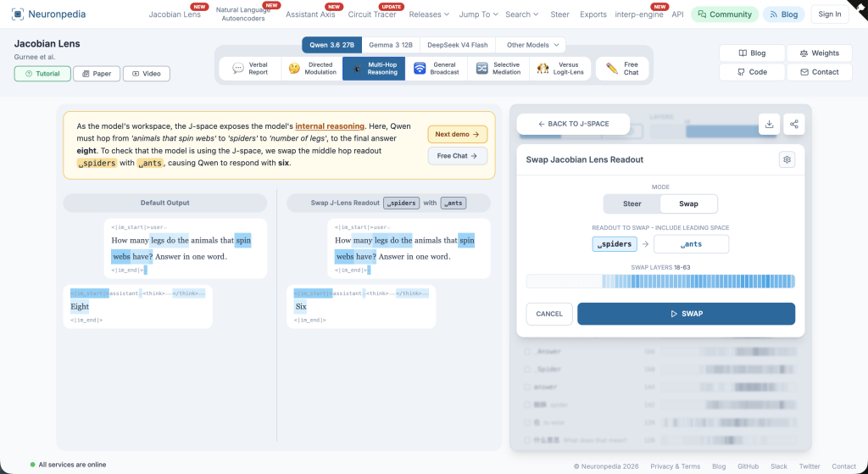The width and height of the screenshot is (868, 474).
Task: Click the Blog RSS feed icon
Action: [x=774, y=14]
